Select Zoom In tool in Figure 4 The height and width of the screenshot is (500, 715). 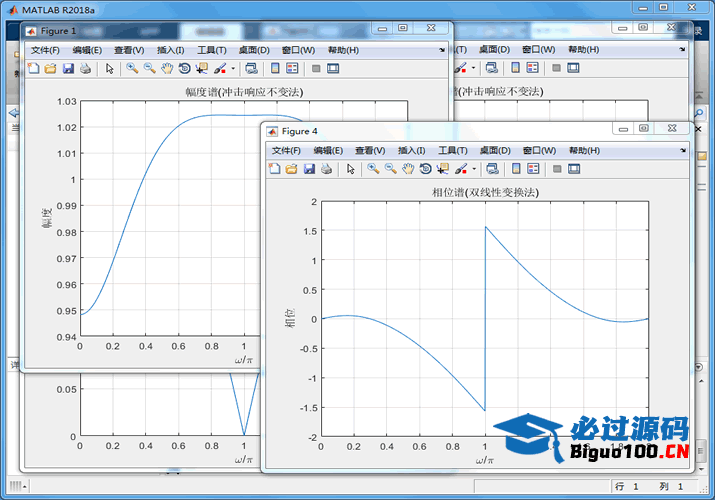(x=373, y=169)
